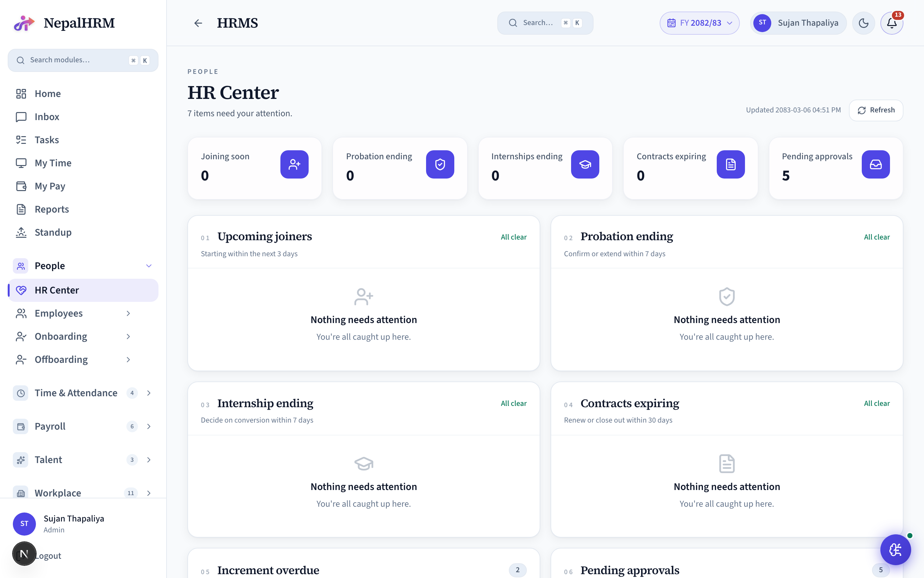924x578 pixels.
Task: Focus the top Search field
Action: (x=545, y=23)
